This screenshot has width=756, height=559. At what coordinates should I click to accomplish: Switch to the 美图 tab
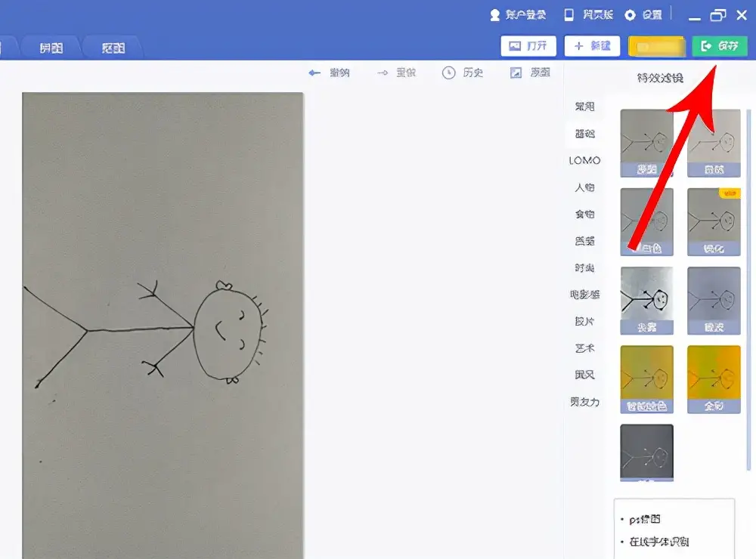tap(51, 45)
